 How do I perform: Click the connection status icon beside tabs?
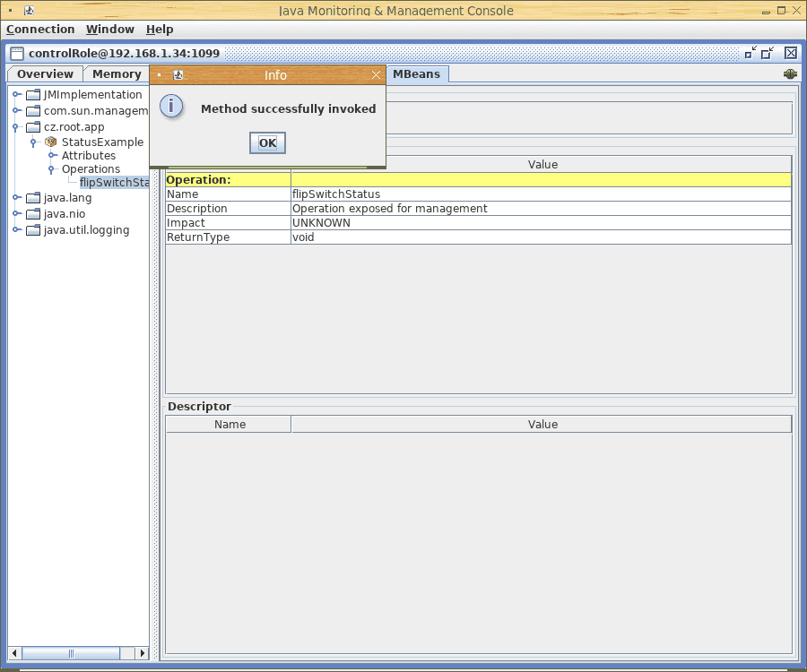[790, 74]
